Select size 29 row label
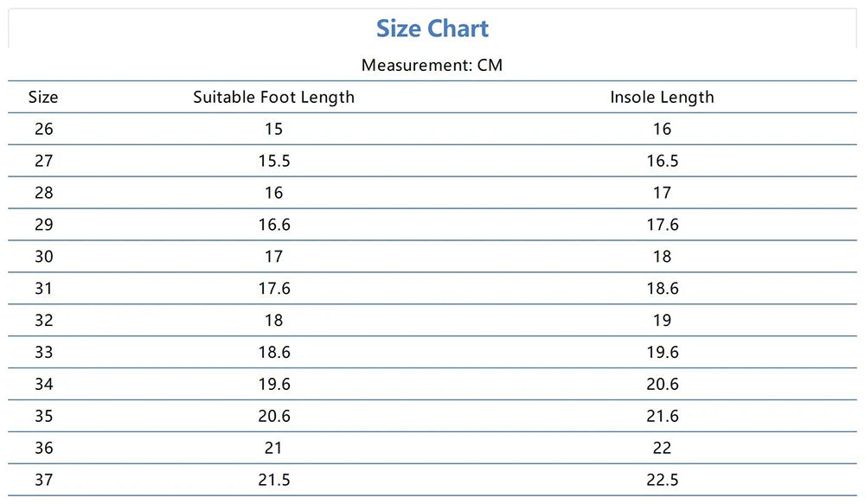Screen dimensions: 865x504 [x=43, y=225]
